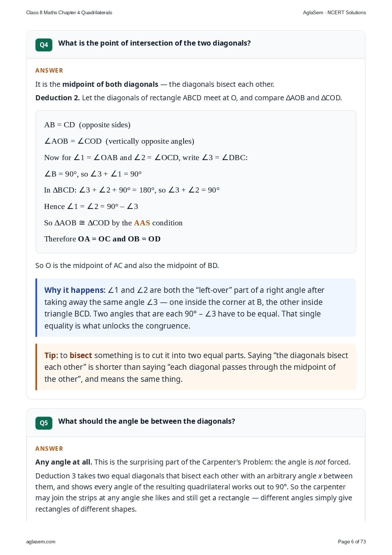This screenshot has width=392, height=555.
Task: Select the Q4 question heading text
Action: pos(154,43)
